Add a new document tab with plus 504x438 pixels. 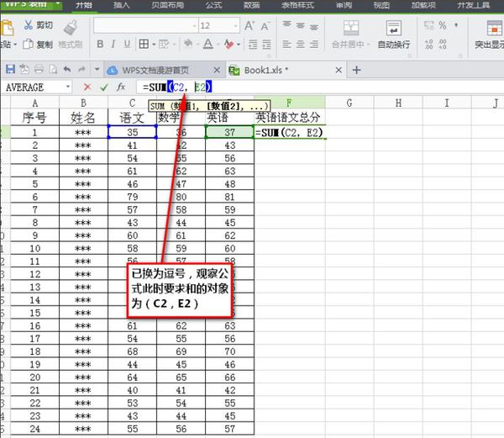coord(356,70)
